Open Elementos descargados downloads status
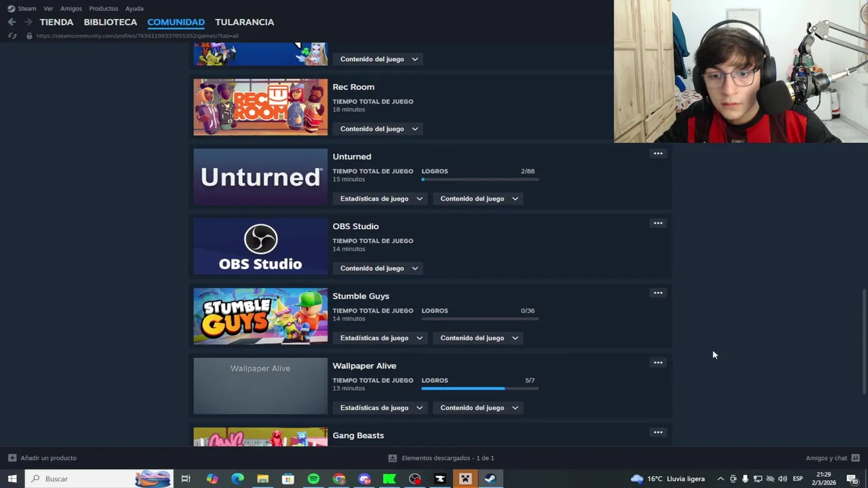This screenshot has width=868, height=488. click(441, 458)
